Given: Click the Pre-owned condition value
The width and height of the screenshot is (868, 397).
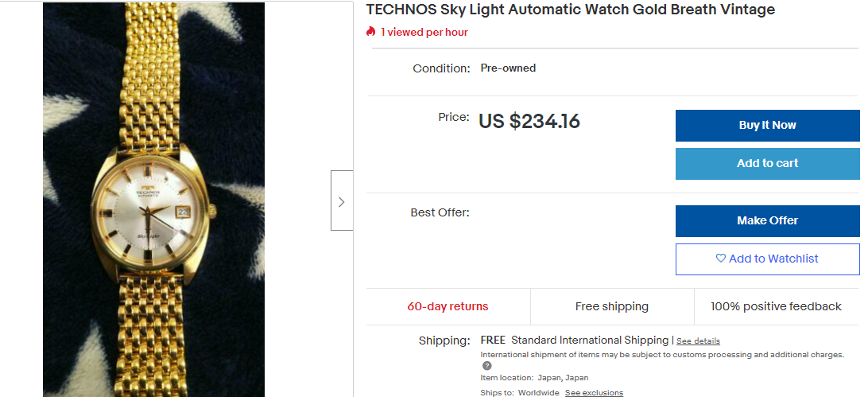Looking at the screenshot, I should [x=508, y=68].
